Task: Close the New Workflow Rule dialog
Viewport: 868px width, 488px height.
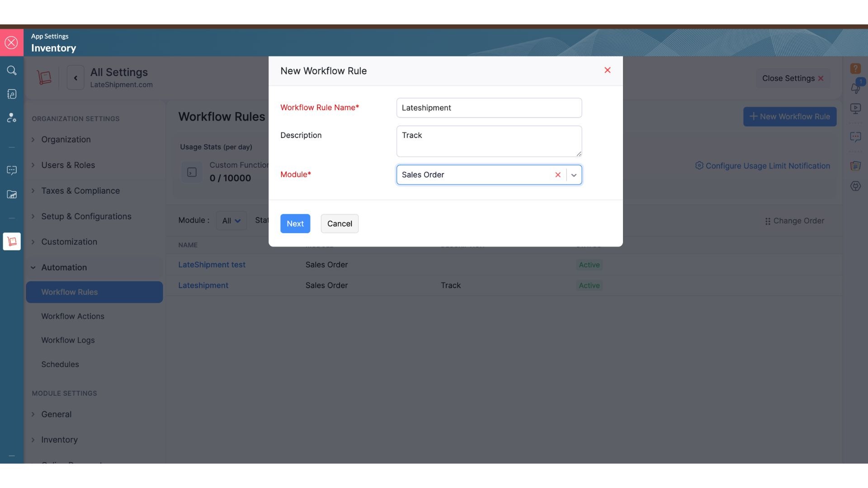Action: click(x=607, y=70)
